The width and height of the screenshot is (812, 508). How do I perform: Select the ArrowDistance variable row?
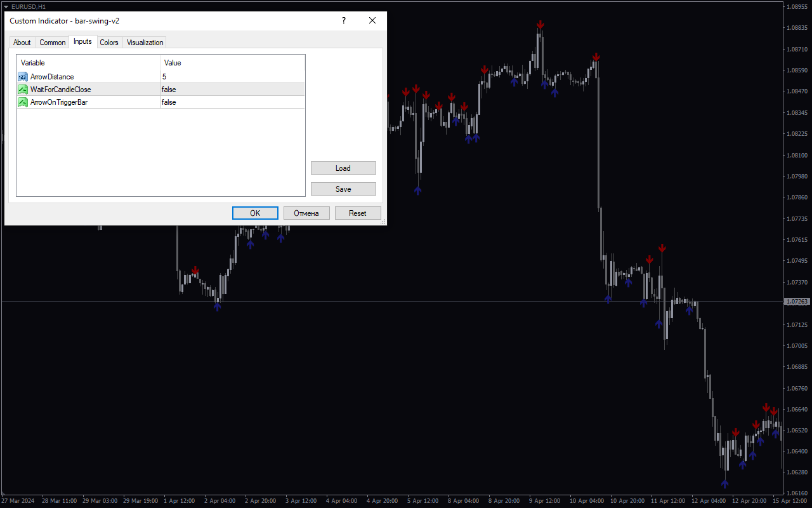(160, 77)
